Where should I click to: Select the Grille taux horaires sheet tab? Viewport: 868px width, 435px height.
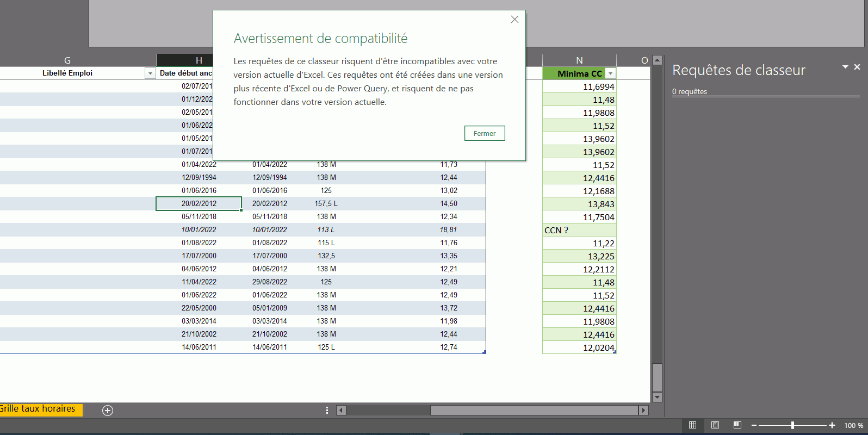(39, 409)
